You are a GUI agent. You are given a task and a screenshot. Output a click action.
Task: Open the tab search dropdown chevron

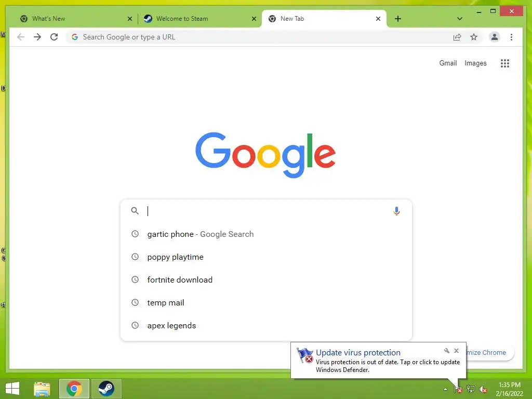point(459,19)
